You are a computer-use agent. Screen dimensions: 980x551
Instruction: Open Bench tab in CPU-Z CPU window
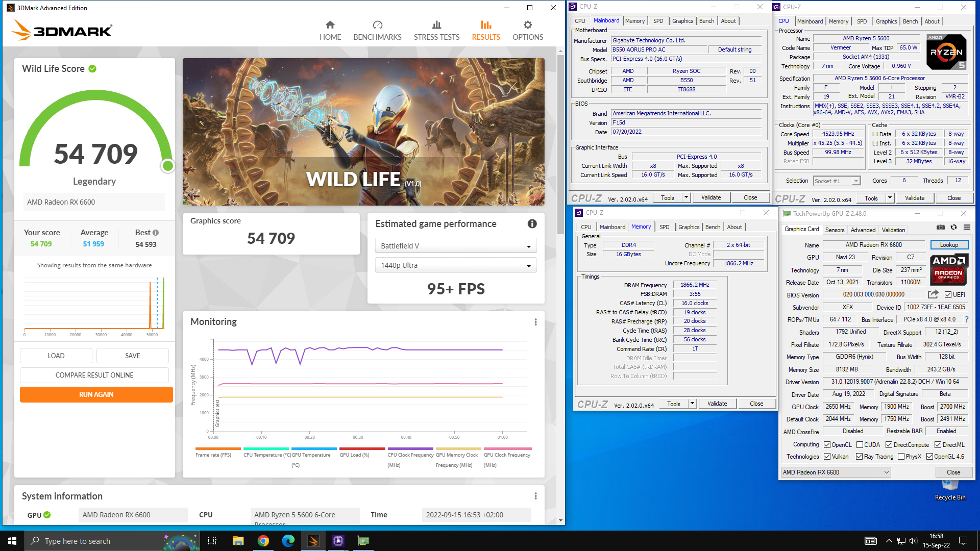click(x=910, y=21)
